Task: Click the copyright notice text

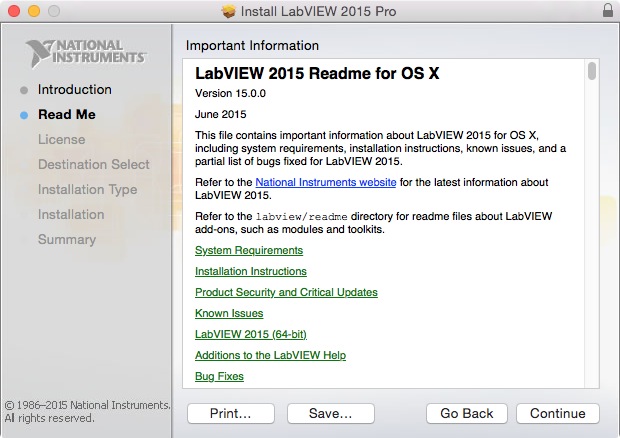Action: coord(87,412)
